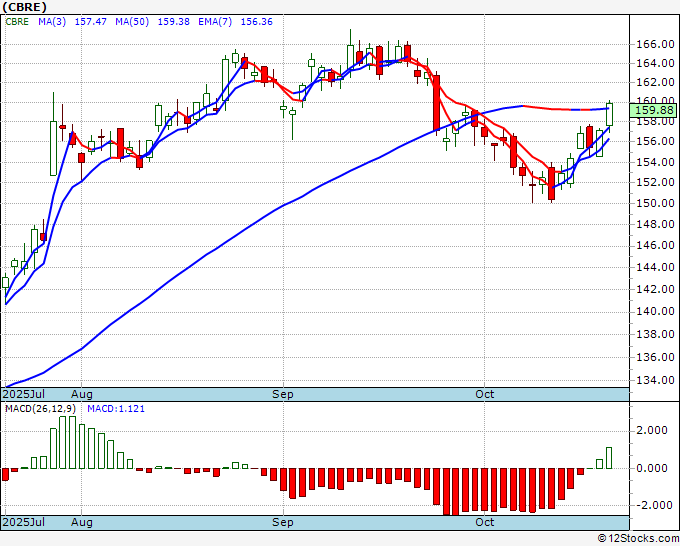The width and height of the screenshot is (680, 546).
Task: Click the 12Stocks.com copyright text
Action: click(638, 539)
